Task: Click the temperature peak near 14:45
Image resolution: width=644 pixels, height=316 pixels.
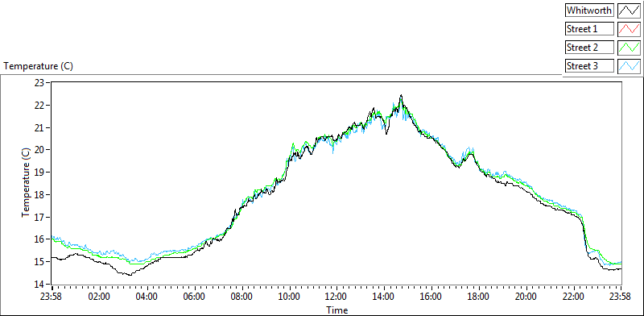Action: click(x=401, y=95)
